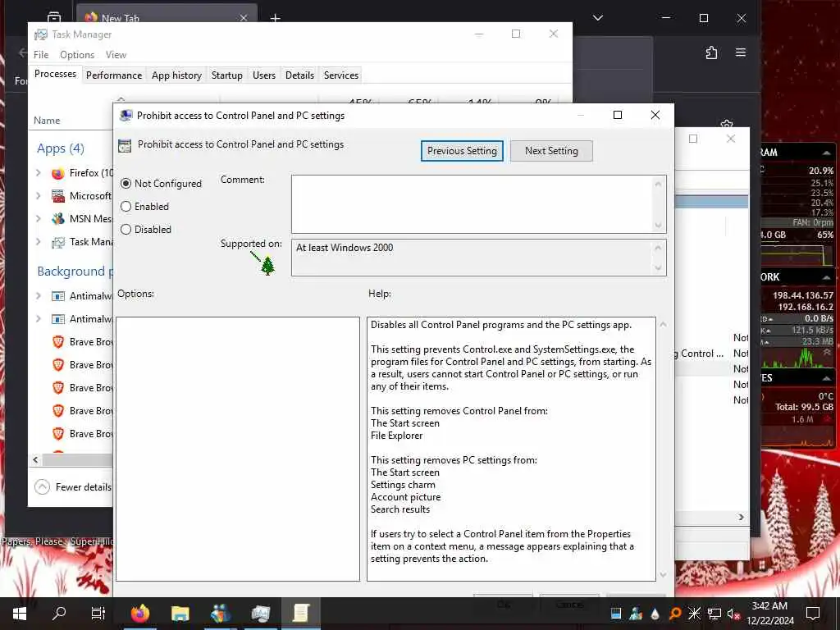
Task: Expand the first Antimalware process row
Action: (x=39, y=295)
